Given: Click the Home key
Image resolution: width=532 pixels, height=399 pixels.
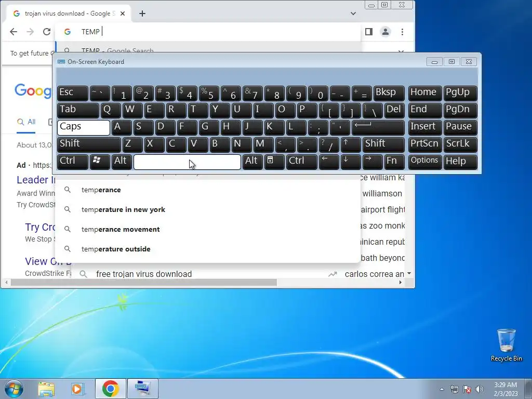Looking at the screenshot, I should [x=425, y=93].
